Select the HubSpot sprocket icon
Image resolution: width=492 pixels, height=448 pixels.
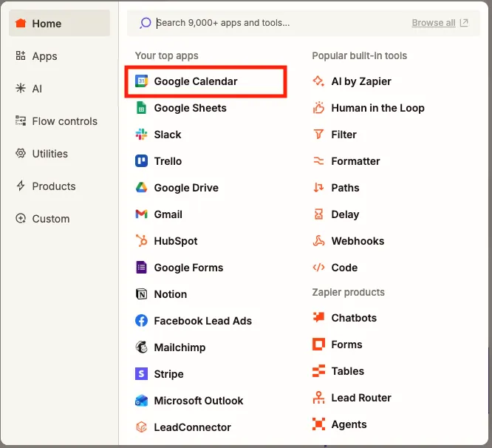[141, 241]
